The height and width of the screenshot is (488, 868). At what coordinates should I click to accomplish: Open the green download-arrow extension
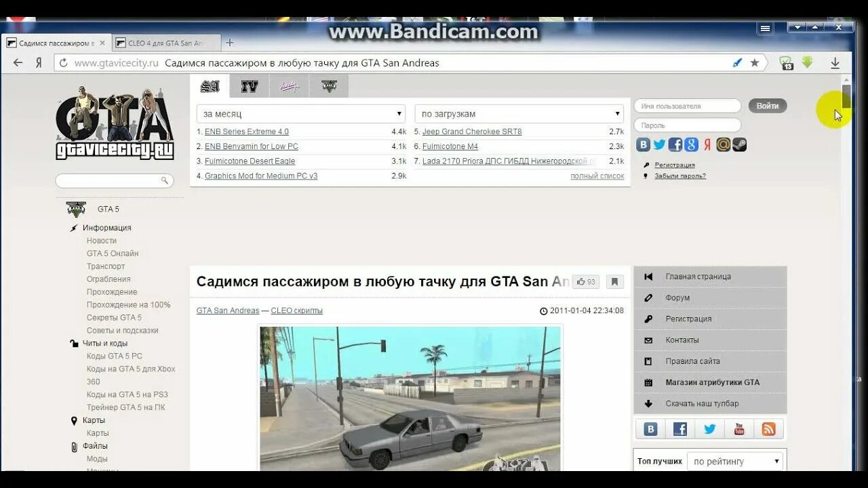(807, 62)
